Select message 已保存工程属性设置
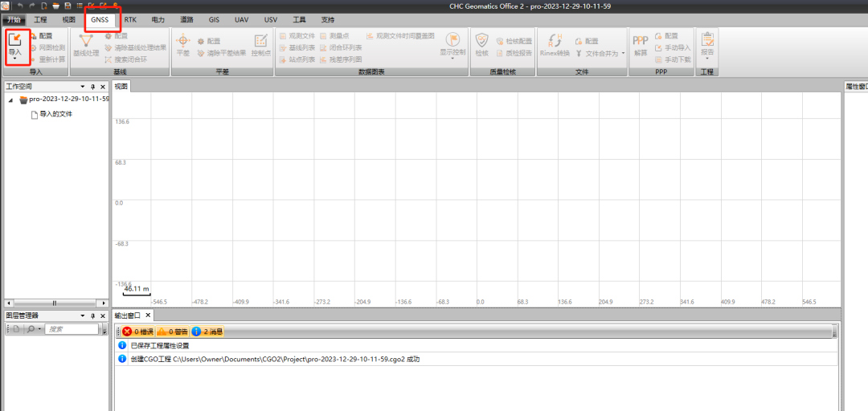The height and width of the screenshot is (411, 868). 160,345
